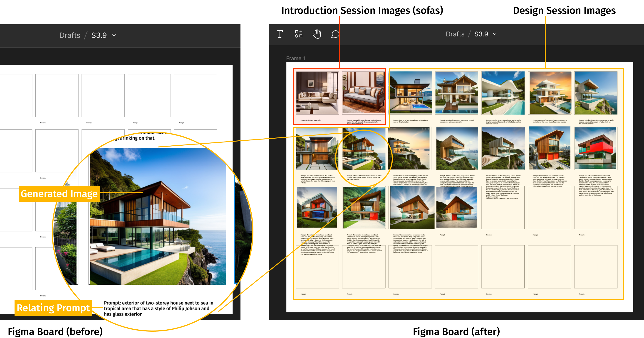Select the white curved Zaha Hadid house image

click(503, 93)
